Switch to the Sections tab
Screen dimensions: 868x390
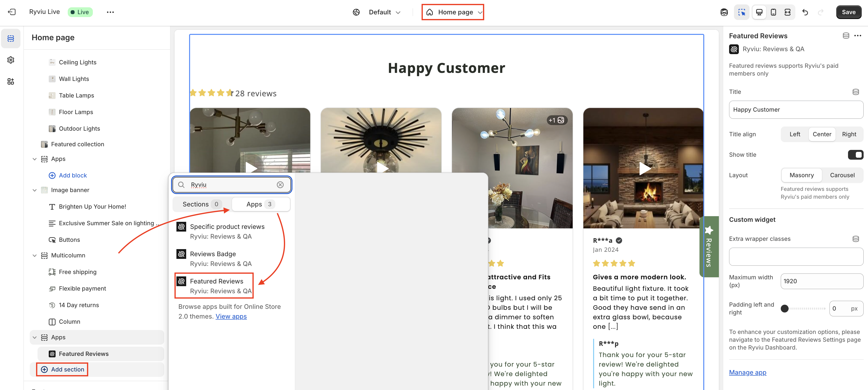[x=202, y=204]
